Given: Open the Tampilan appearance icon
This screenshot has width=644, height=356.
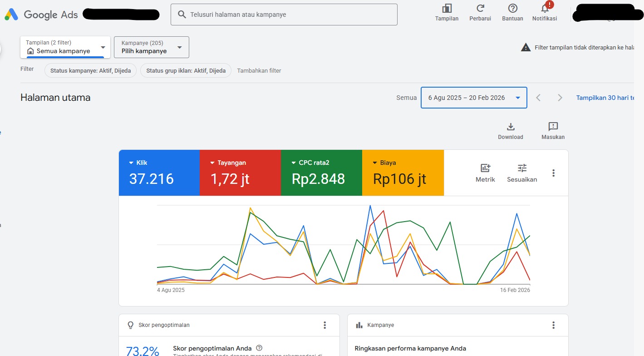Looking at the screenshot, I should (447, 9).
